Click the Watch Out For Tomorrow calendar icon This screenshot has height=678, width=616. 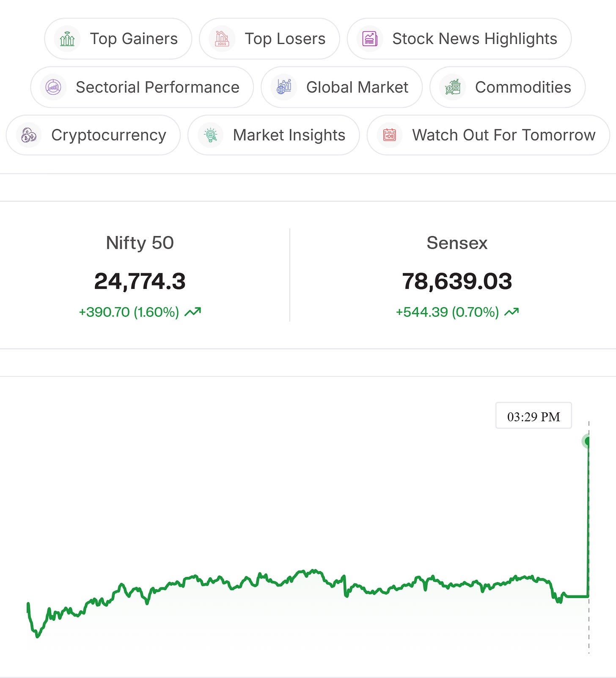click(390, 135)
